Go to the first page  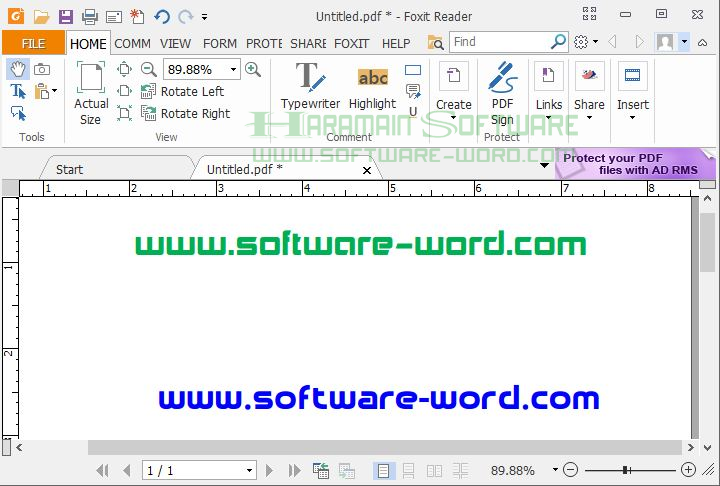[x=102, y=470]
